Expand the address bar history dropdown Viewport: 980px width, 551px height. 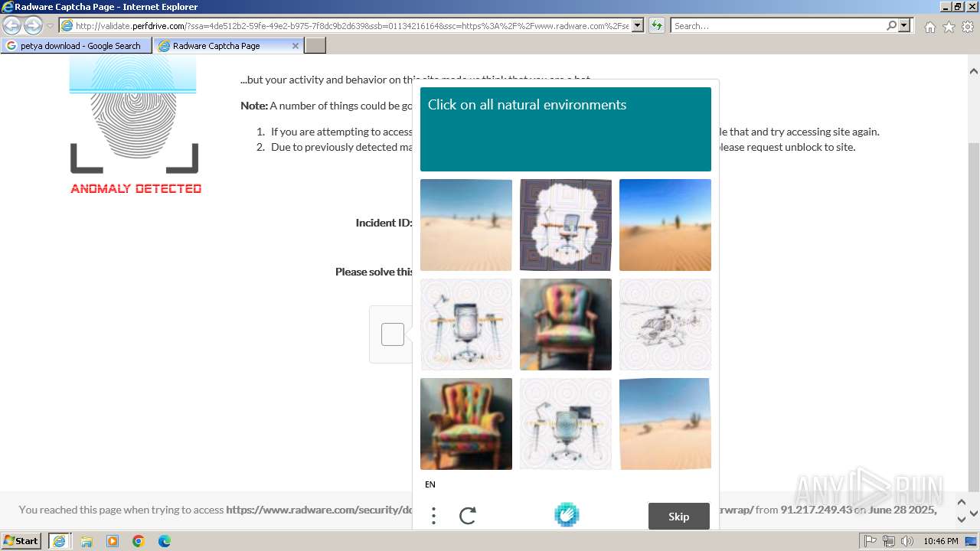click(638, 25)
